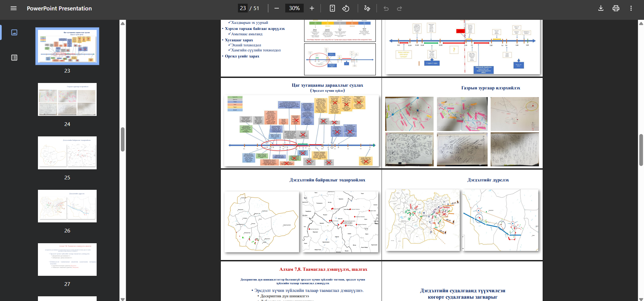Print the document
The width and height of the screenshot is (644, 301).
[616, 8]
